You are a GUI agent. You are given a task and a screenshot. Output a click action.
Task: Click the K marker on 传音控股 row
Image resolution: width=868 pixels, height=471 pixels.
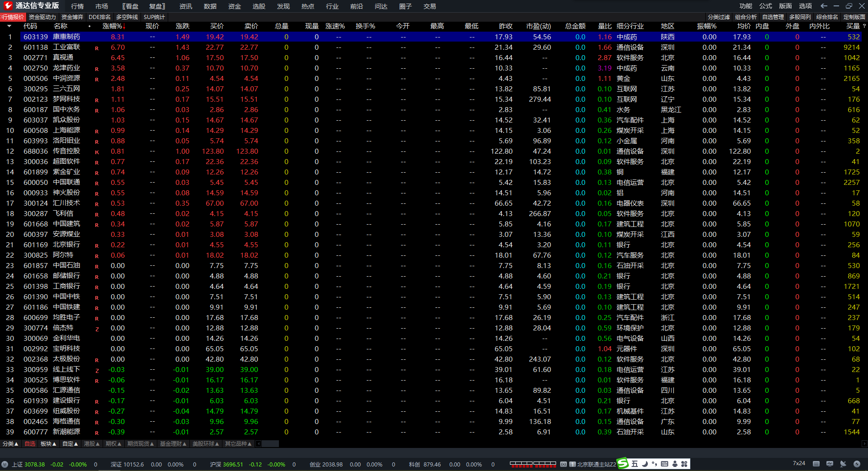[x=97, y=152]
